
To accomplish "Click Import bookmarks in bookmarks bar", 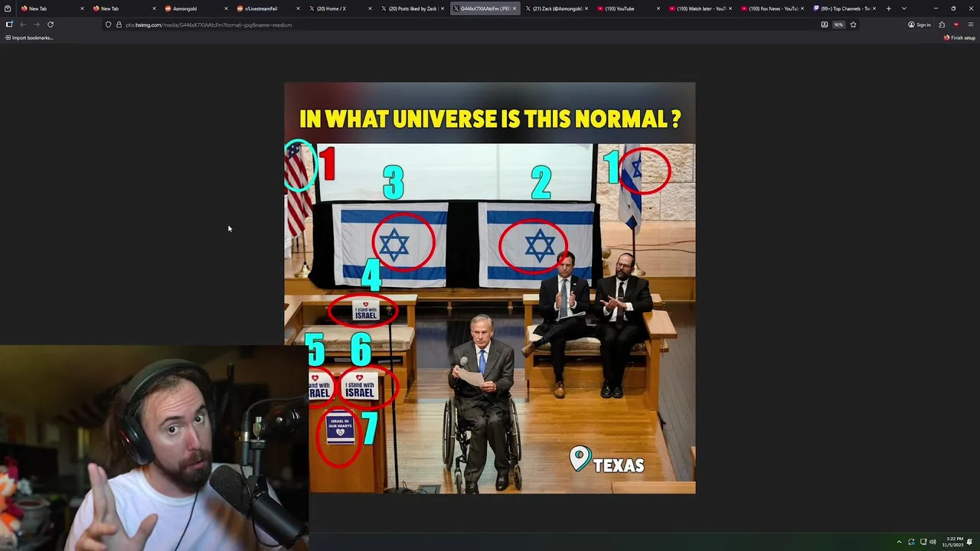I will [x=29, y=37].
